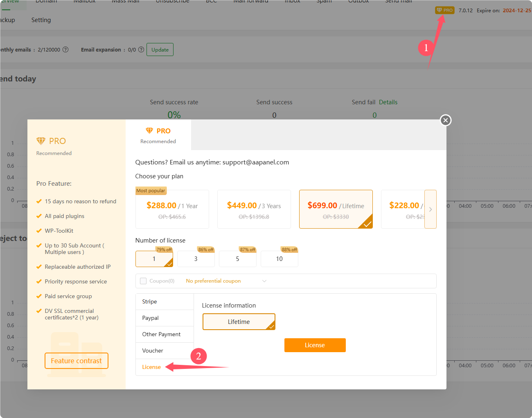Click the 86% off discount tag
This screenshot has width=532, height=418.
(x=206, y=249)
